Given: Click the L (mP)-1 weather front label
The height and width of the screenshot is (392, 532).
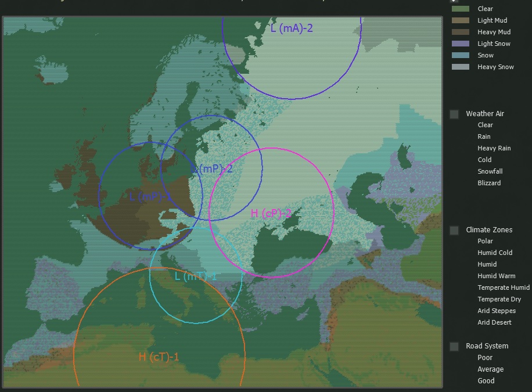Looking at the screenshot, I should pos(150,196).
